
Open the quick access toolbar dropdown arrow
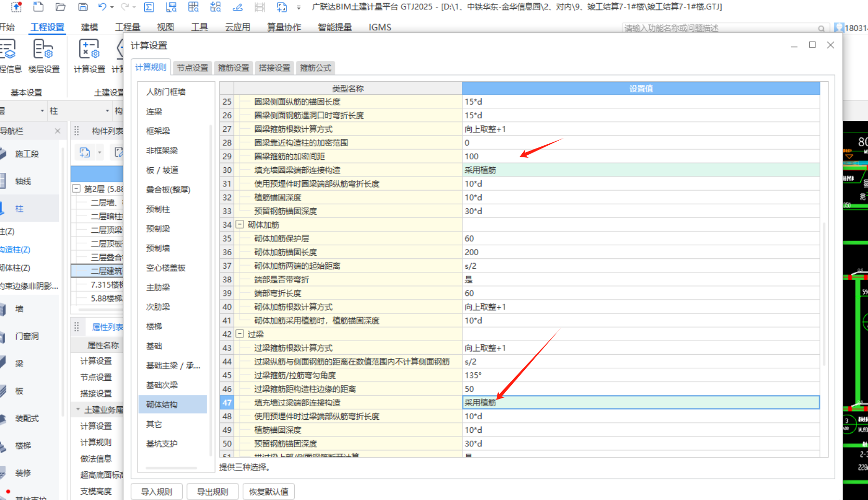(x=298, y=7)
